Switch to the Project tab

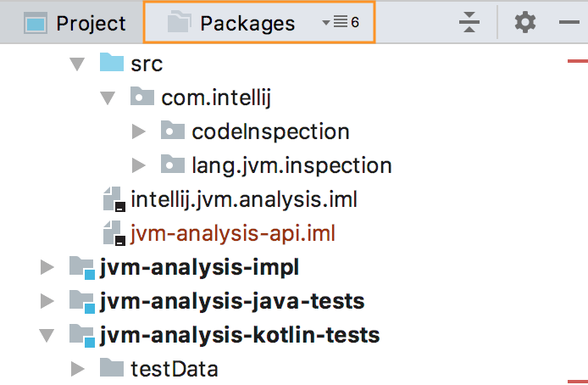point(75,23)
